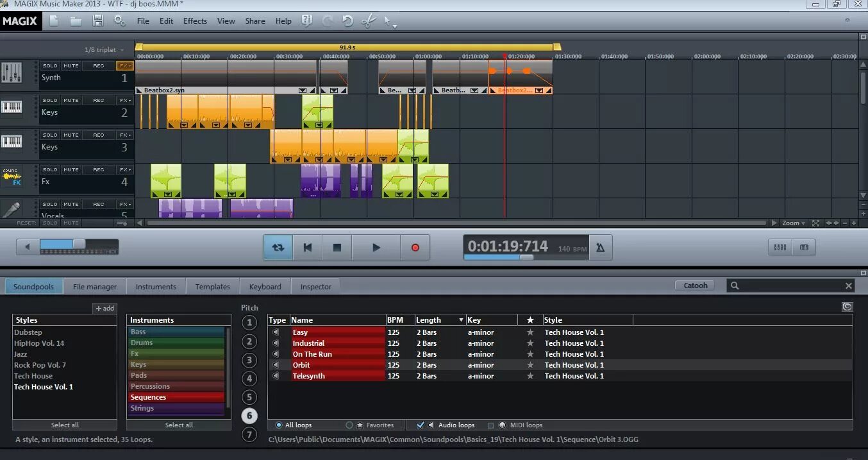Viewport: 868px width, 460px height.
Task: Toggle SOLO on Fx track 4
Action: coord(50,169)
